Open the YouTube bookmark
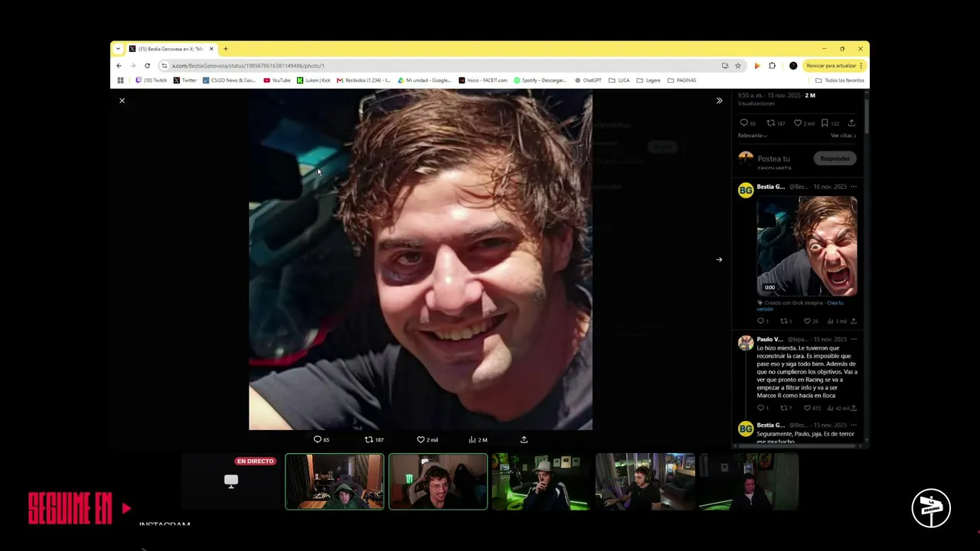 point(277,80)
